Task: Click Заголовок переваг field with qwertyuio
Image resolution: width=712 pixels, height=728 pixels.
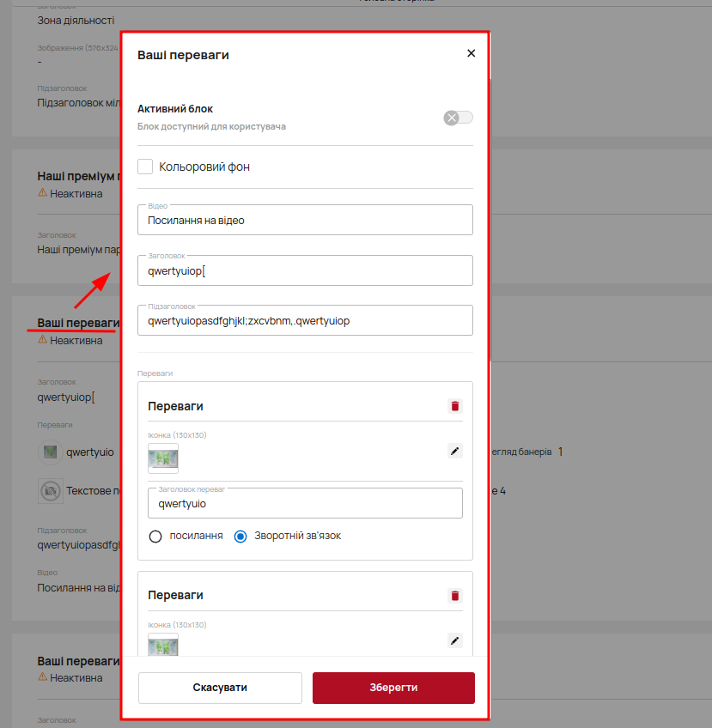Action: pyautogui.click(x=305, y=503)
